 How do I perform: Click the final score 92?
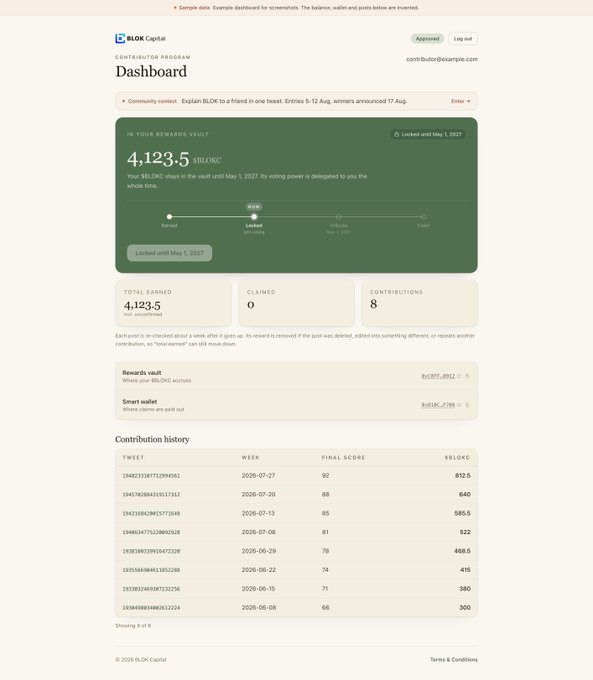[x=325, y=476]
